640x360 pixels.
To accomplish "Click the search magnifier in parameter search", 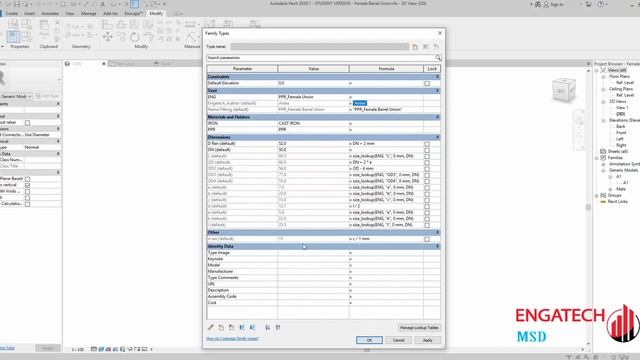I will click(x=438, y=58).
